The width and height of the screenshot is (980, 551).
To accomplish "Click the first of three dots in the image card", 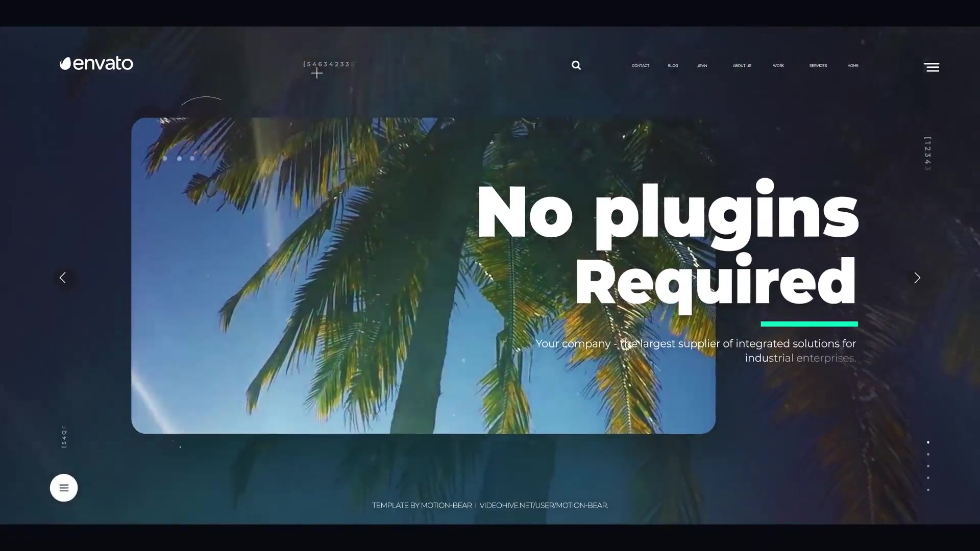I will (x=165, y=159).
